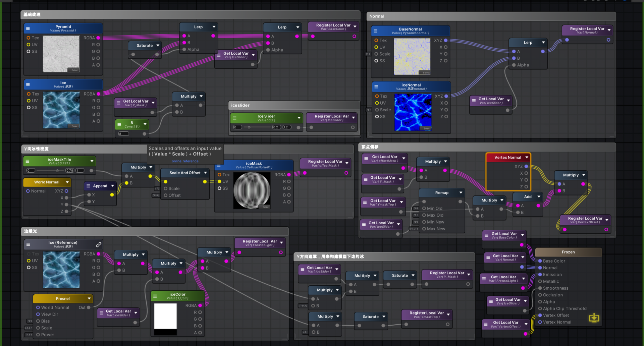Viewport: 644px width, 346px height.
Task: Click the yellow download icon on Frozen node
Action: point(594,318)
